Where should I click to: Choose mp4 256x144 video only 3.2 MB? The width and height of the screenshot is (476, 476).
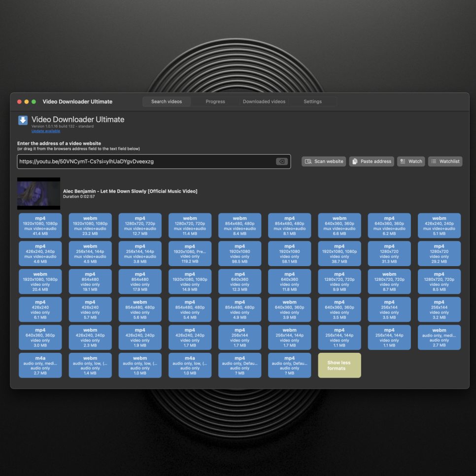click(x=439, y=309)
